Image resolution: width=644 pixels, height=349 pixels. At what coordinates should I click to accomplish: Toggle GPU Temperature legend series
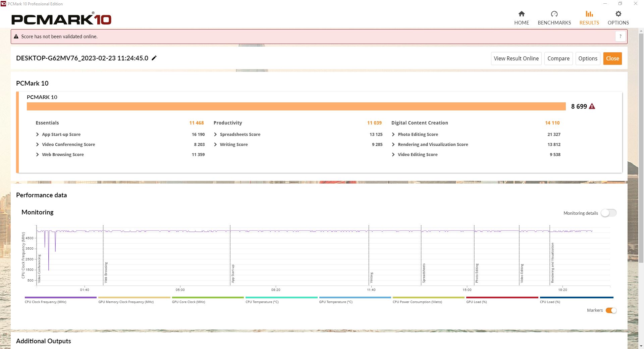tap(355, 299)
